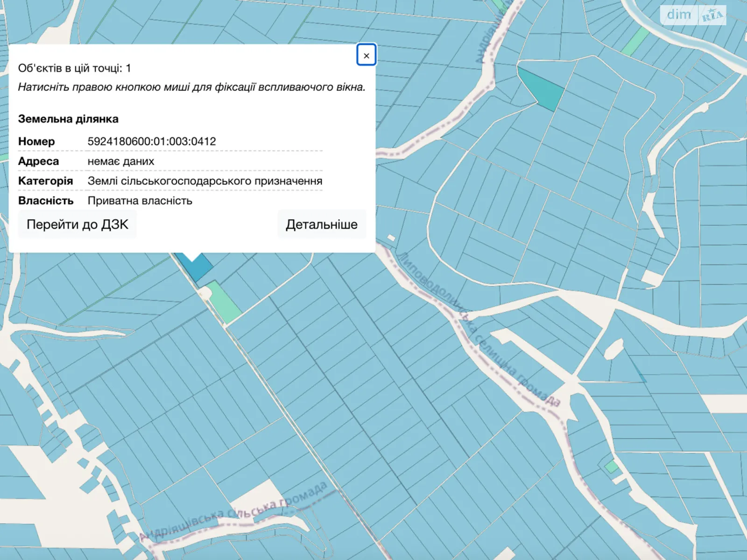Click category value 'Землі сільськогосподарського призначення'
747x560 pixels.
pyautogui.click(x=204, y=181)
